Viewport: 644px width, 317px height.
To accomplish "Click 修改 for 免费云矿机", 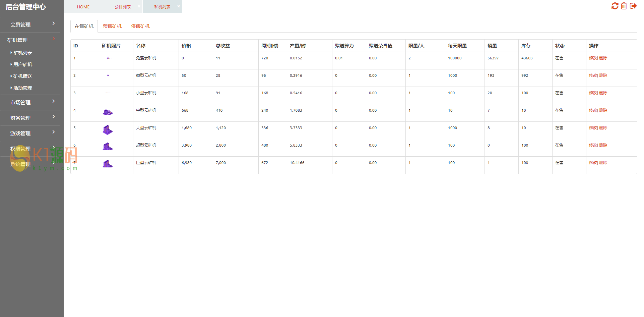I will pos(593,58).
